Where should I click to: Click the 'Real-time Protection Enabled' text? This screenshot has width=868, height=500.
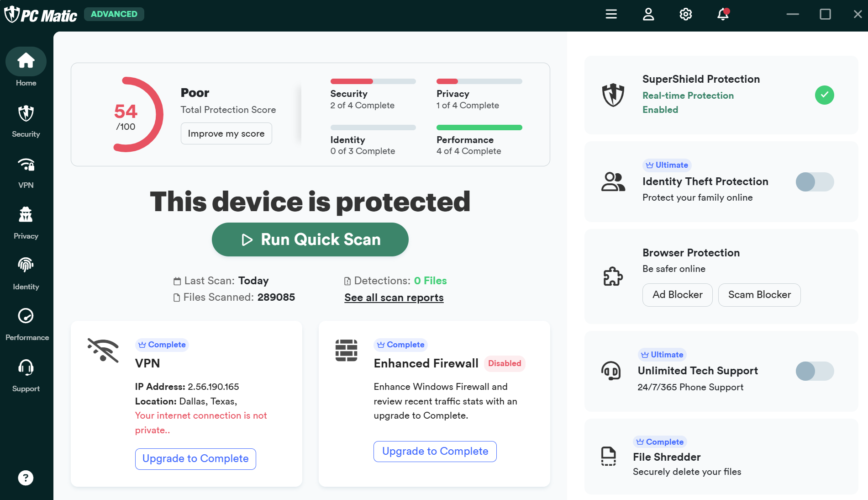(688, 102)
